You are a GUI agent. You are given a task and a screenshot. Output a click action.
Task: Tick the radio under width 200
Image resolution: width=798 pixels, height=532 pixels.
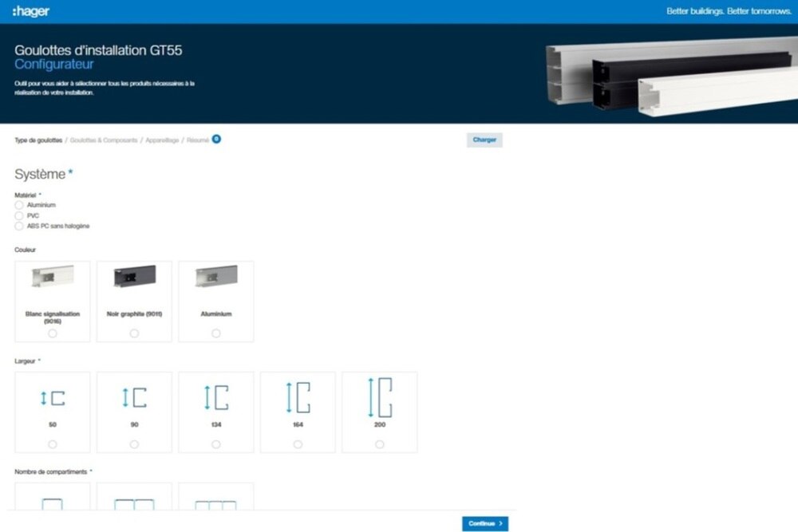[380, 444]
